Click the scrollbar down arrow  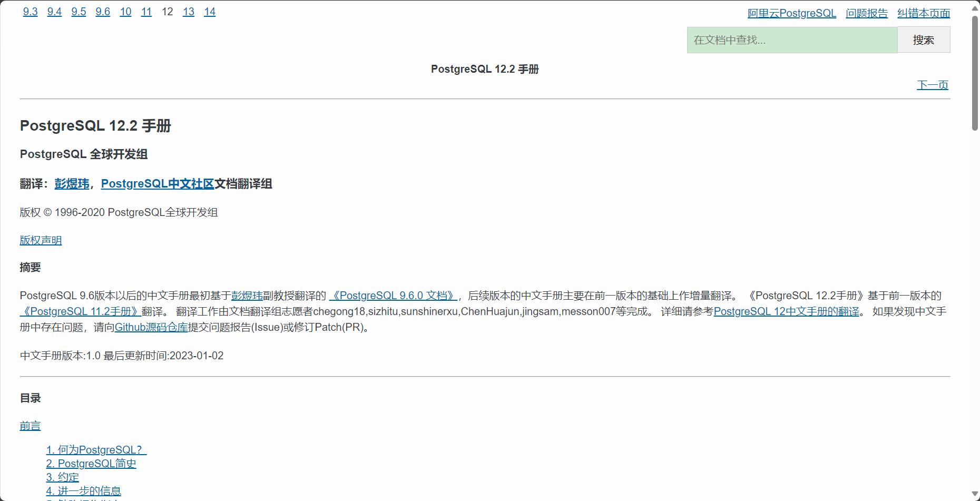[x=975, y=494]
